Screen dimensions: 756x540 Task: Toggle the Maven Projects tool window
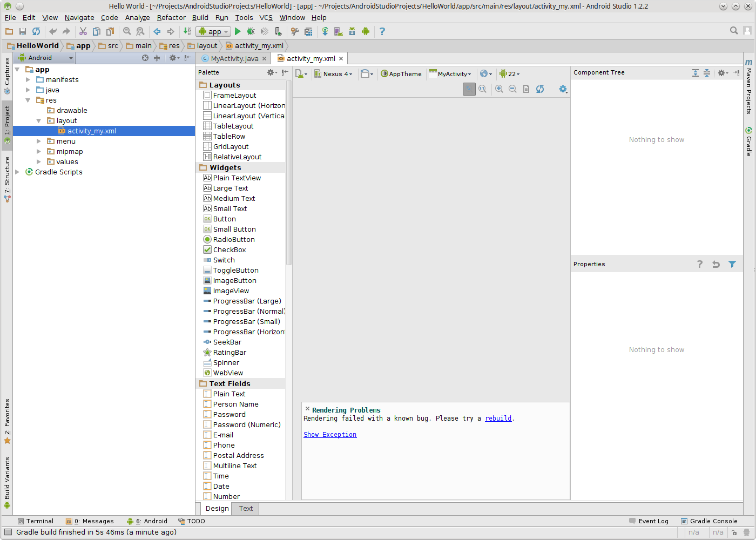749,86
